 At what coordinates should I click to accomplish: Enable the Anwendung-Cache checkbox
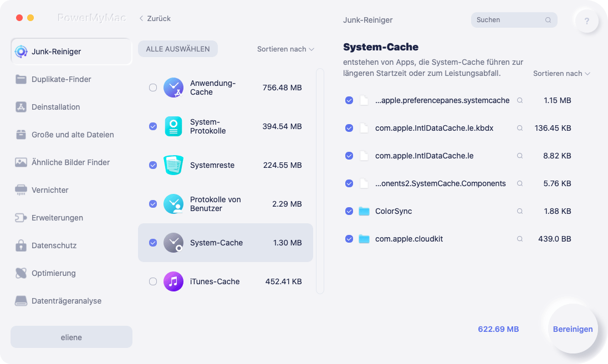(153, 88)
